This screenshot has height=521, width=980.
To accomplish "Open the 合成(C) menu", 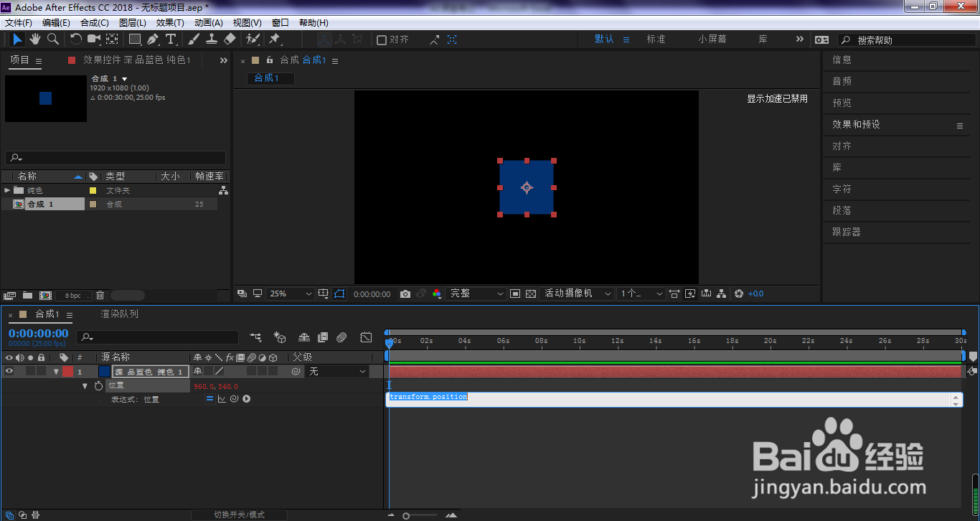I will tap(95, 23).
